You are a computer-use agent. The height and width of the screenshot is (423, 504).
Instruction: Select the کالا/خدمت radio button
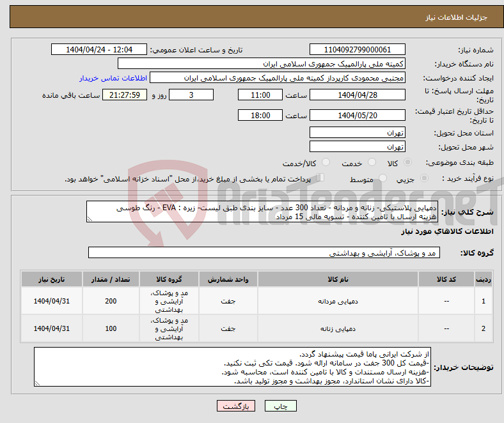coord(326,162)
